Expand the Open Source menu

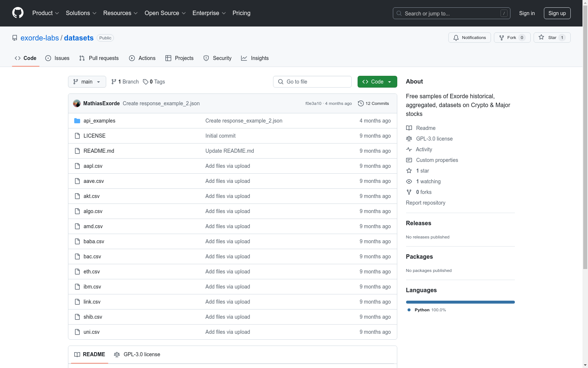[165, 13]
